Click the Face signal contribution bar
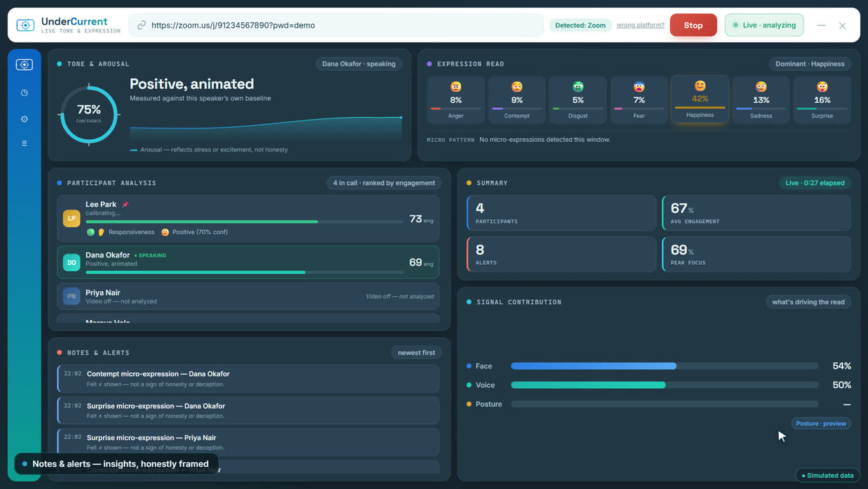This screenshot has width=868, height=489. (x=664, y=366)
